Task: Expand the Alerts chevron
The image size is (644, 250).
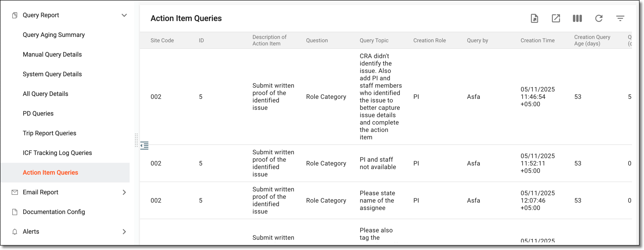Action: point(124,232)
